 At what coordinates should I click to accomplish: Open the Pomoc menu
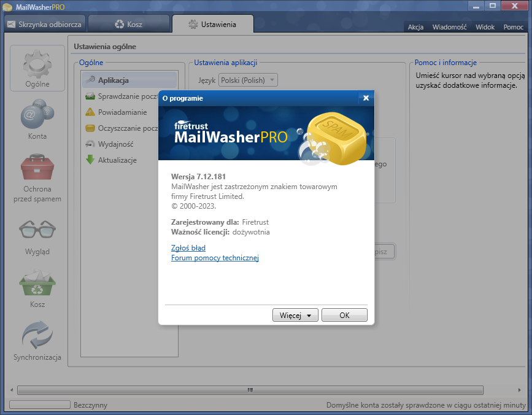pos(514,27)
